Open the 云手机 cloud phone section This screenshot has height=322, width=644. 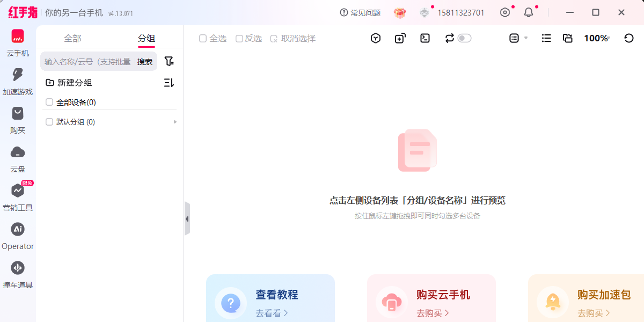click(18, 43)
